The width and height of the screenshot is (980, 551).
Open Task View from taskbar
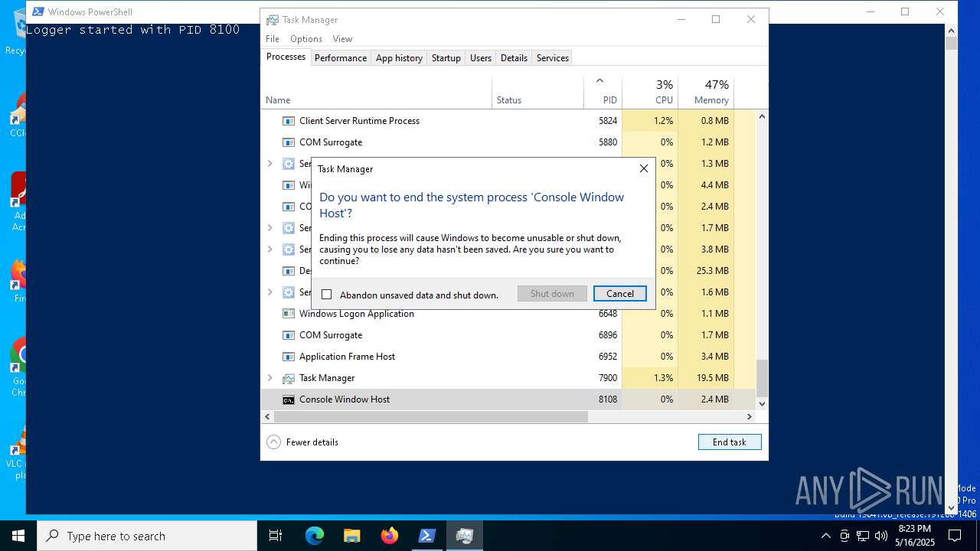(276, 536)
